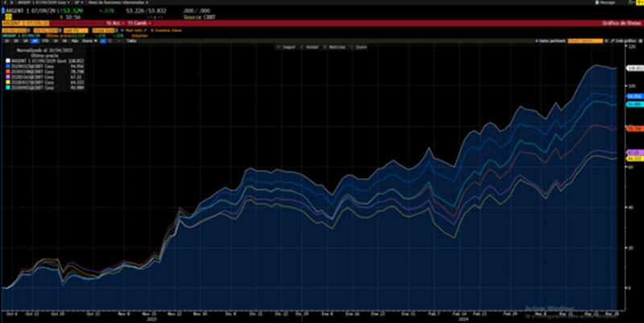Click the Seguir crosshair tool

(x=287, y=48)
